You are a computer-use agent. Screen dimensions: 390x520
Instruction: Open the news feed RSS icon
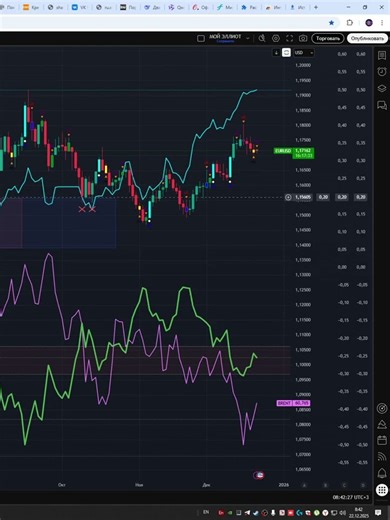tap(382, 456)
